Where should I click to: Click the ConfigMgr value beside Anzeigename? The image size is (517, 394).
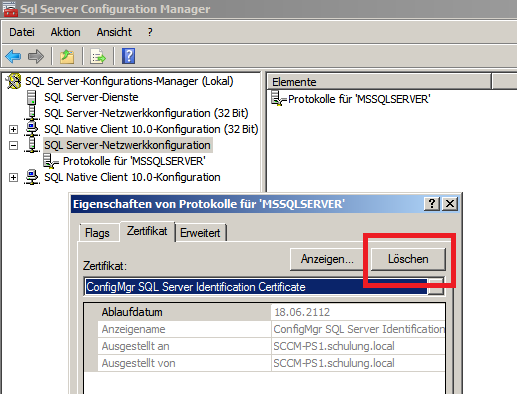(359, 329)
